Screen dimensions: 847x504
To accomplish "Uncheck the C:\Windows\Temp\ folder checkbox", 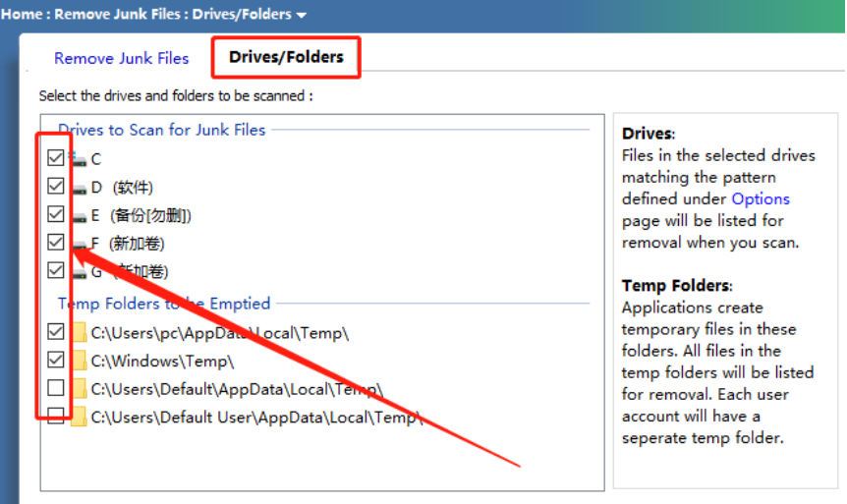I will click(56, 360).
